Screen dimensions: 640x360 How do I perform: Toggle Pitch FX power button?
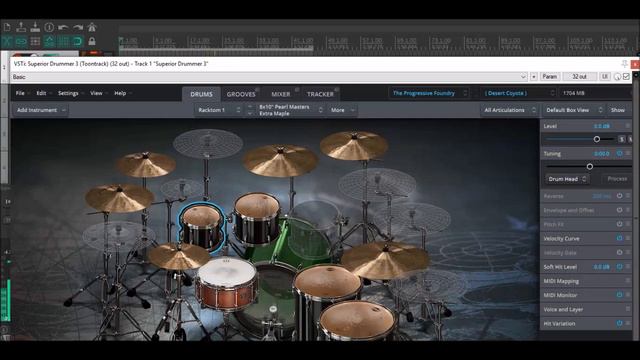[x=619, y=224]
